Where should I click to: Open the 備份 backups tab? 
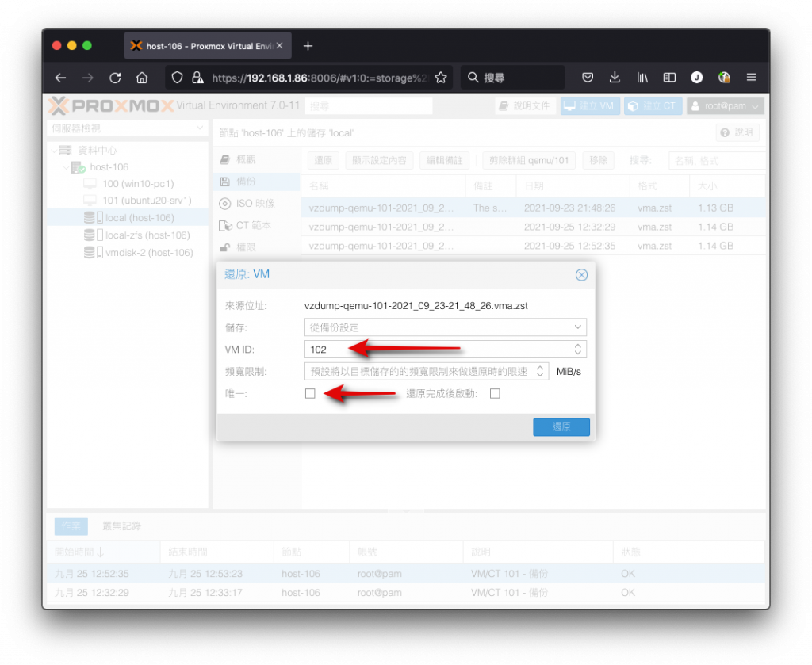[x=256, y=182]
